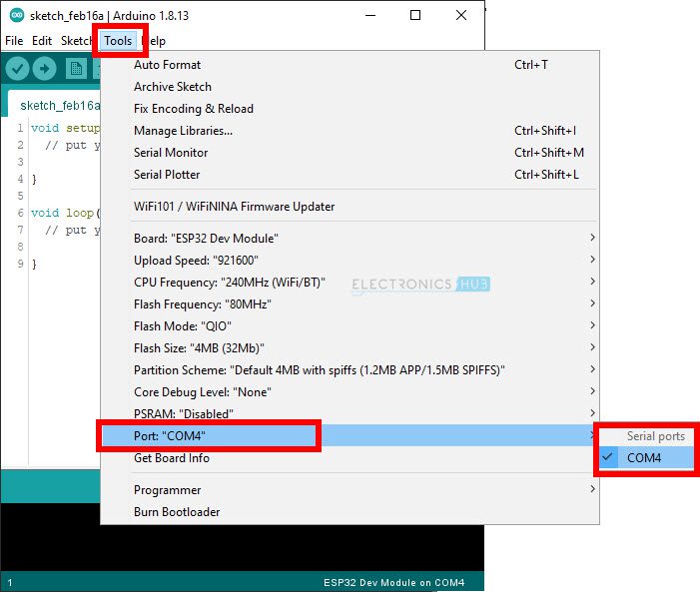Screen dimensions: 700x592
Task: Open the File menu
Action: (x=14, y=41)
